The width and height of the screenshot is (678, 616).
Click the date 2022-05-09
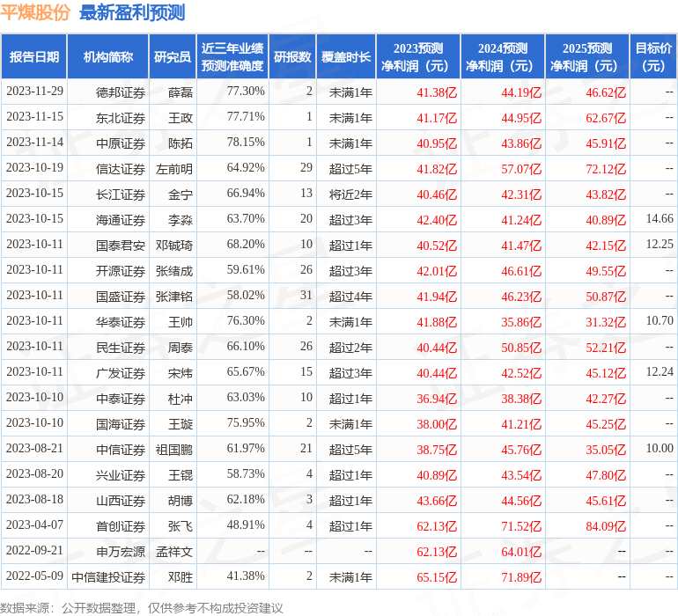(34, 576)
